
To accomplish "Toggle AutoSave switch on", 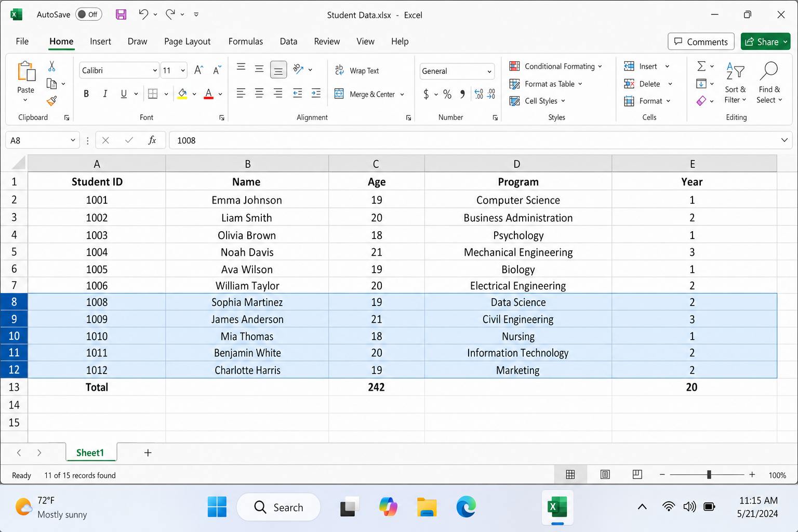I will 88,15.
